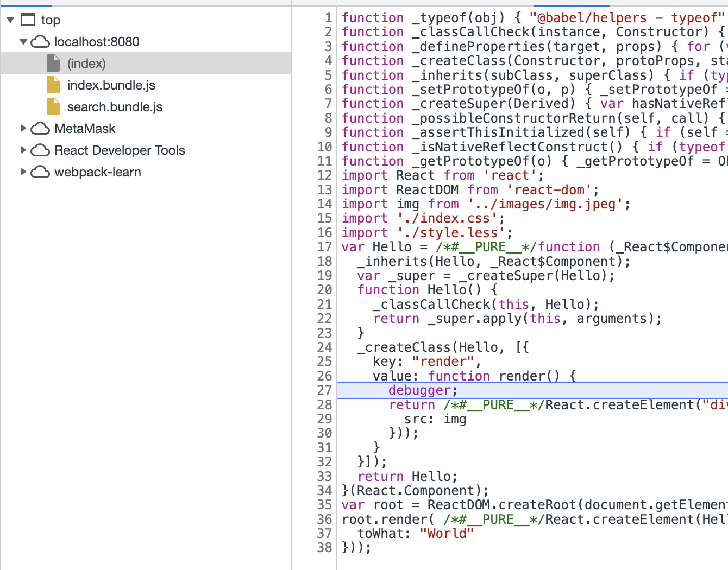The width and height of the screenshot is (728, 570).
Task: Click the index.bundle.js yellow file icon
Action: 53,85
